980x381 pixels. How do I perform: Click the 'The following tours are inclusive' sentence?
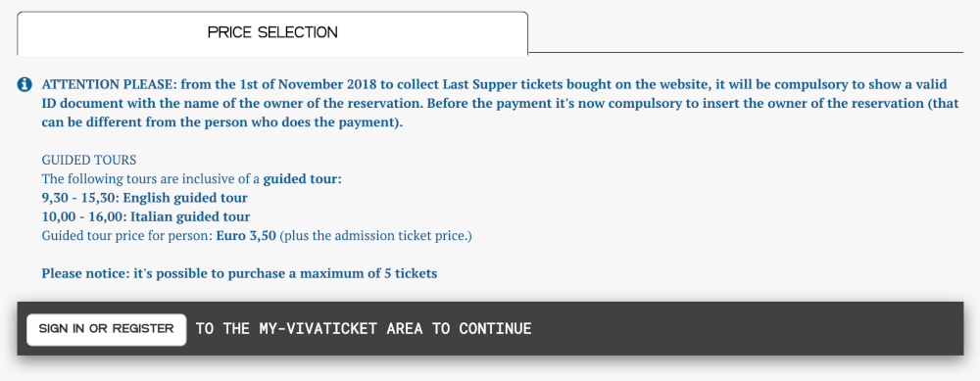[151, 179]
